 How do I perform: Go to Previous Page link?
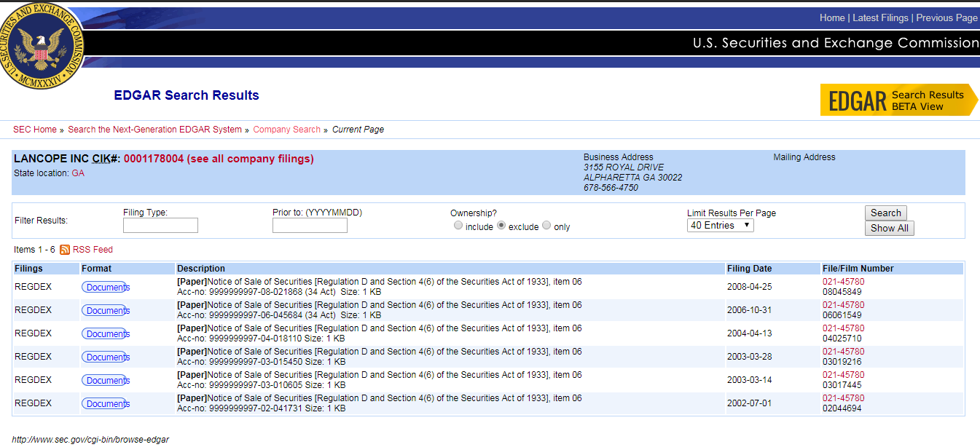click(946, 17)
